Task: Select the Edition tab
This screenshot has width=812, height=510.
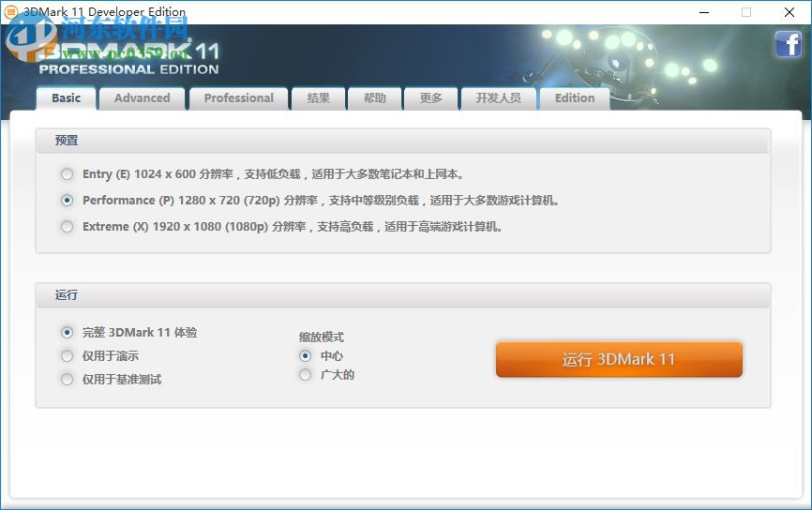Action: pyautogui.click(x=575, y=98)
